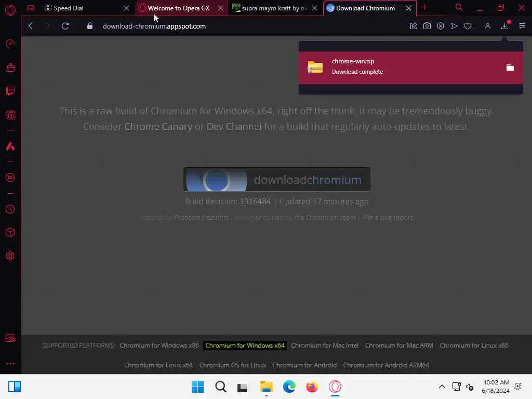
Task: Open the GX Corner gamepad icon
Action: tap(31, 8)
